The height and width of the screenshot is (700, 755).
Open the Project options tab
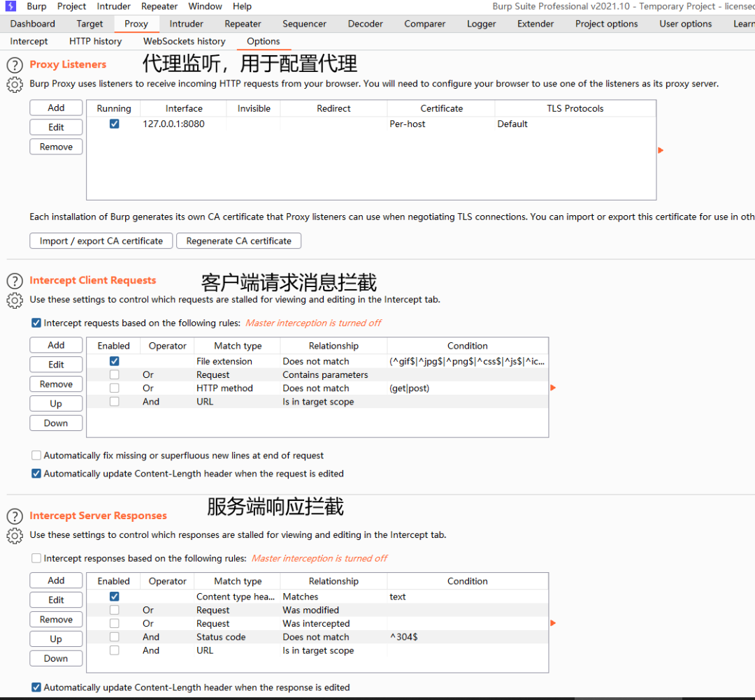[607, 24]
